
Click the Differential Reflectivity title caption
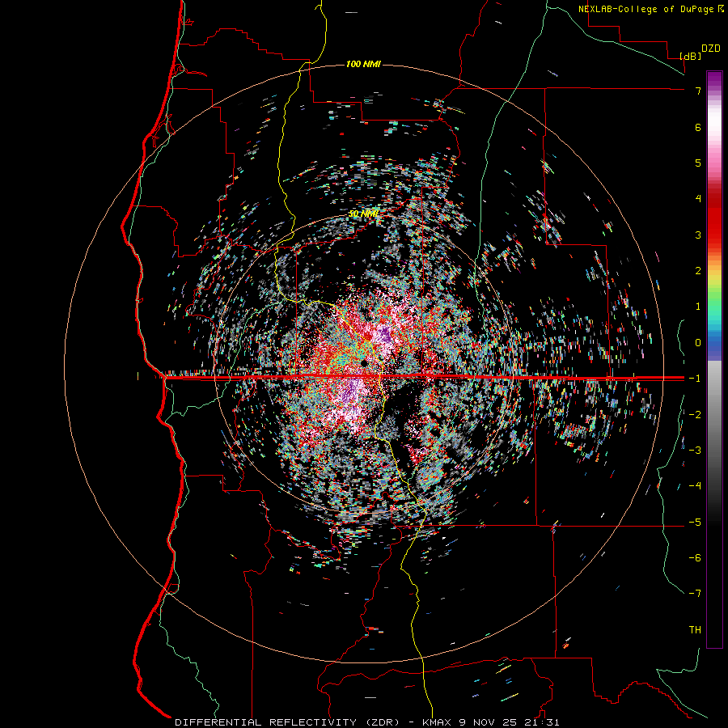coord(366,722)
